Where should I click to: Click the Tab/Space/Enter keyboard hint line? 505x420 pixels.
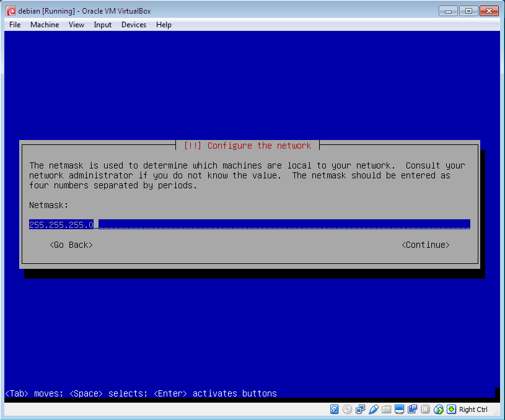[141, 393]
